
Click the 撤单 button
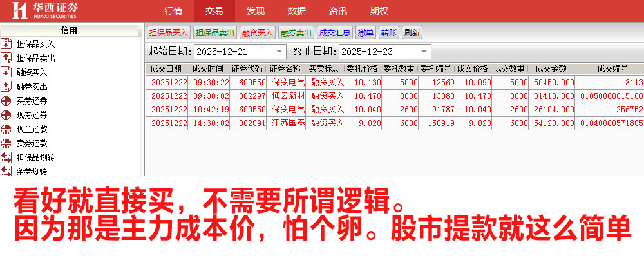366,33
